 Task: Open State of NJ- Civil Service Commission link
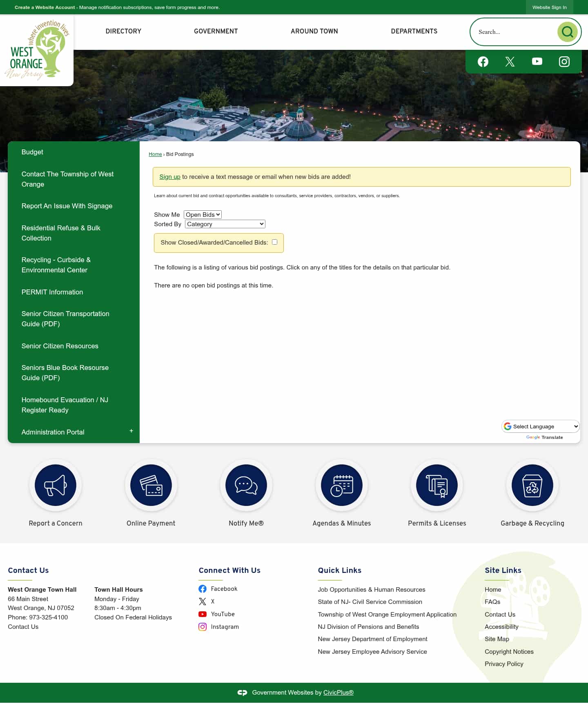coord(370,602)
